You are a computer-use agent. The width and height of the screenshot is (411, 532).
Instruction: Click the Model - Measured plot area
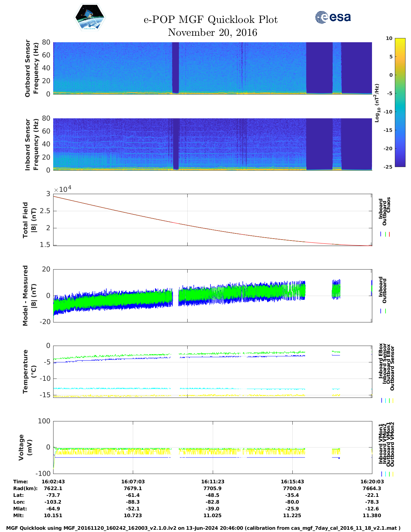tap(212, 295)
